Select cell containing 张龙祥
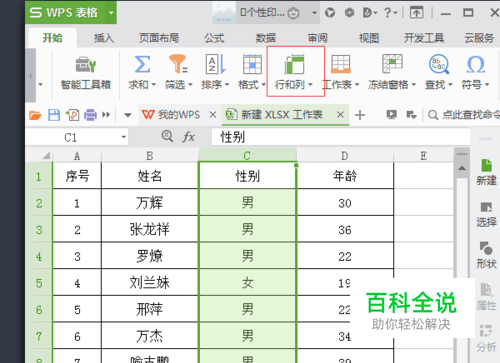The height and width of the screenshot is (363, 500). (x=150, y=230)
